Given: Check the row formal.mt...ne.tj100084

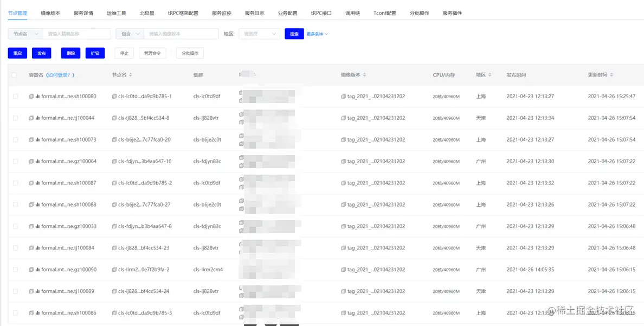Looking at the screenshot, I should point(15,248).
